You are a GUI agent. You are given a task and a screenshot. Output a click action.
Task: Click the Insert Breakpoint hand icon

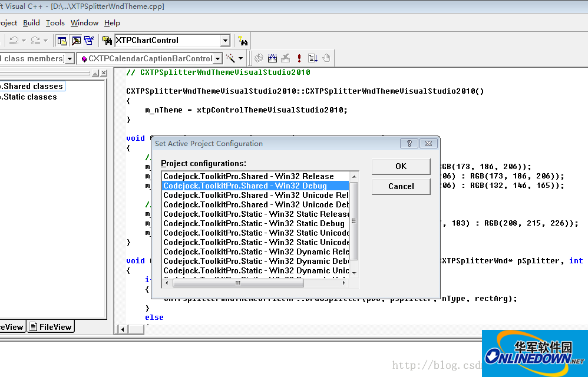[326, 58]
